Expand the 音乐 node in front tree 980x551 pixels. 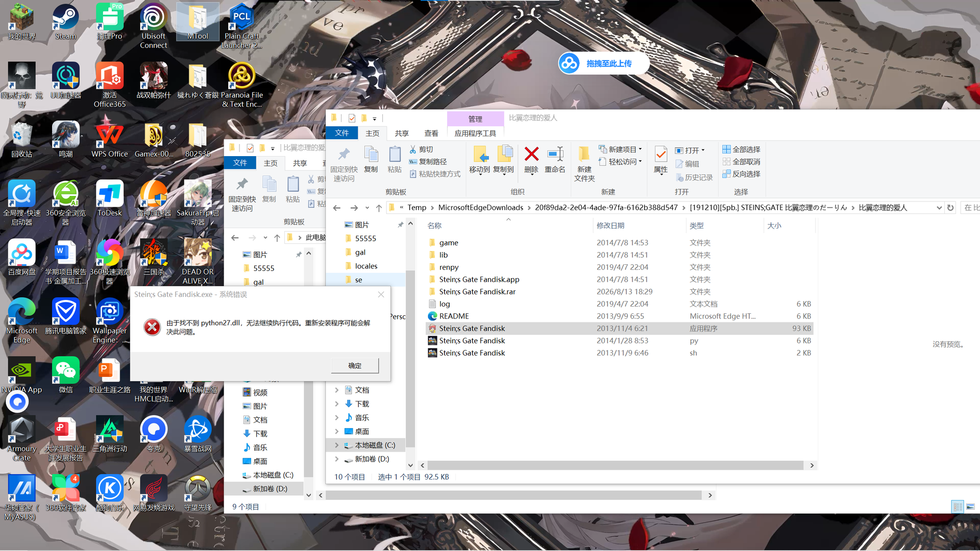click(337, 418)
